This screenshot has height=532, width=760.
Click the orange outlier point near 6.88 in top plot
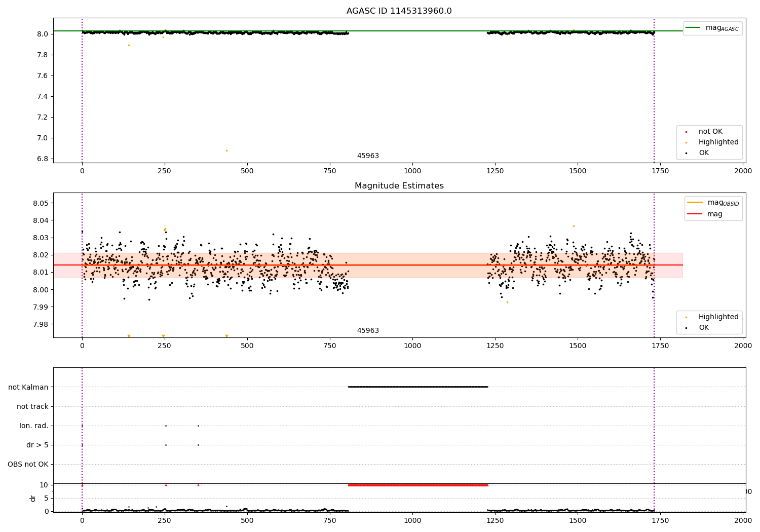coord(226,150)
